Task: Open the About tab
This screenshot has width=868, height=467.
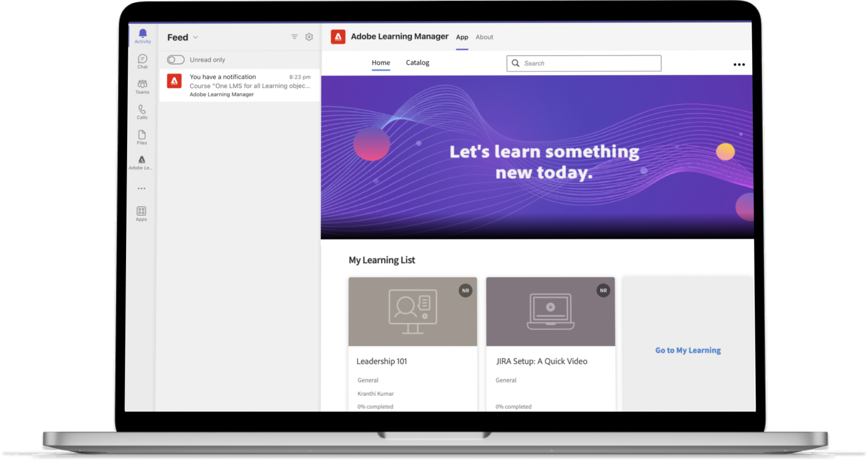Action: click(x=484, y=37)
